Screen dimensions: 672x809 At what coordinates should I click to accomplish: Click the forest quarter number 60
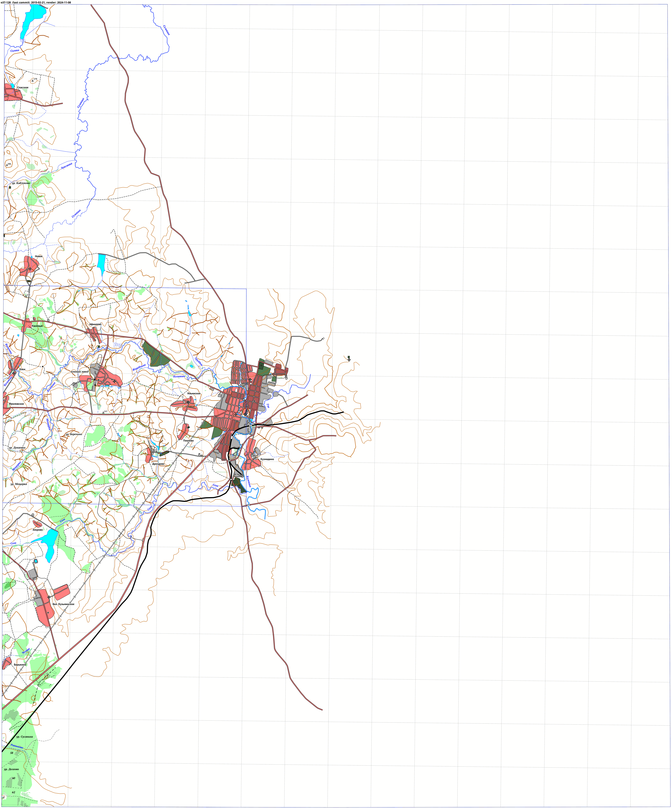[13, 778]
